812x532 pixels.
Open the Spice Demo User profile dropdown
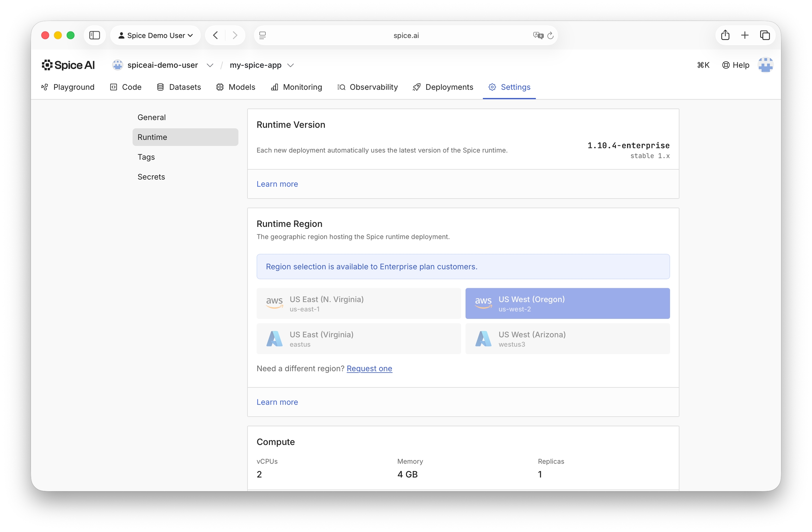[155, 35]
